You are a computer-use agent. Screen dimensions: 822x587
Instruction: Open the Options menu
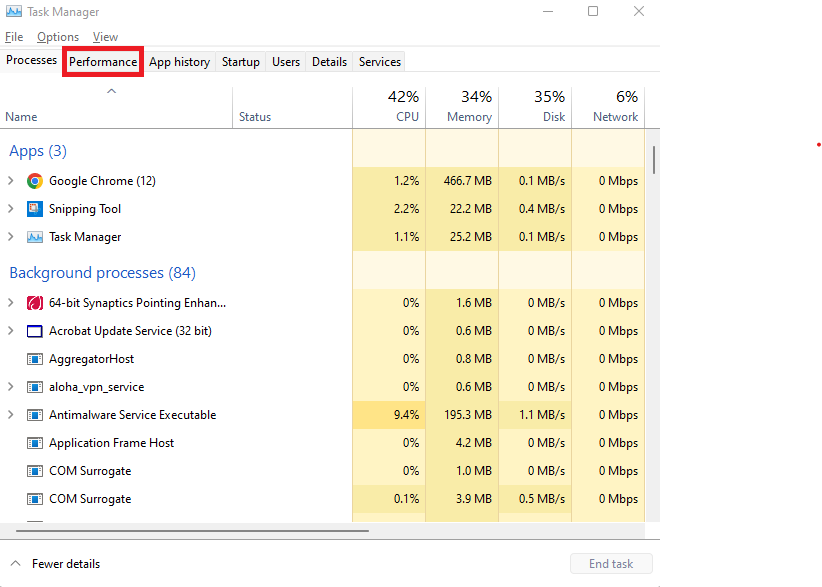[58, 37]
